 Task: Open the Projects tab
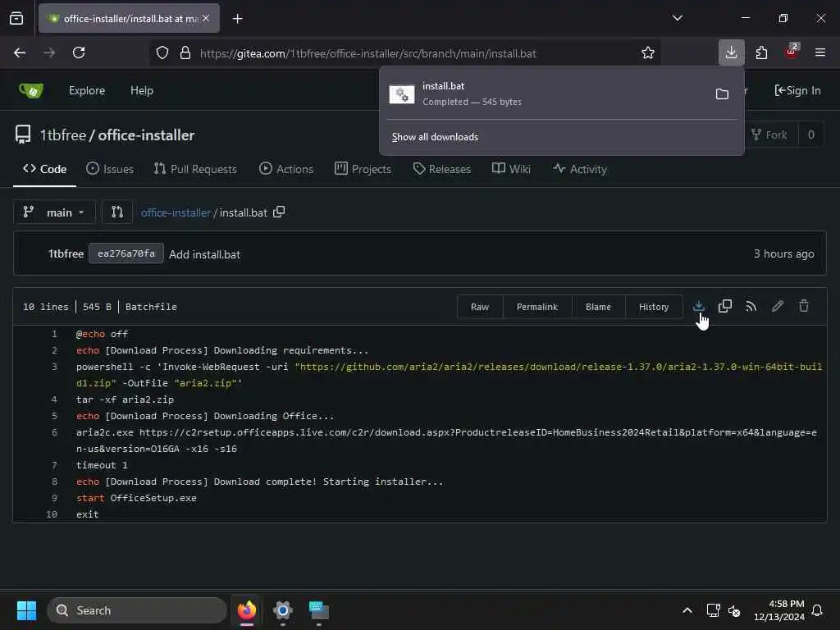[363, 169]
